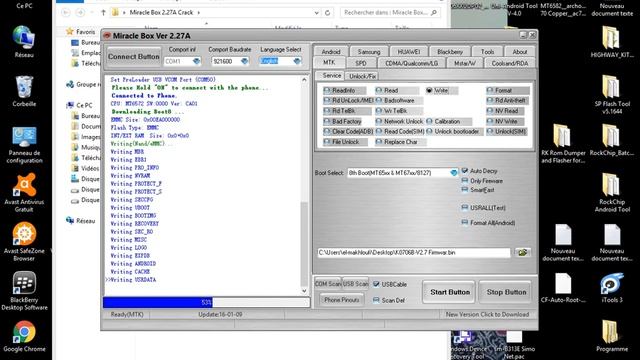The image size is (640, 360).
Task: Click the Explorer up-arrow navigation icon
Action: coord(103,13)
